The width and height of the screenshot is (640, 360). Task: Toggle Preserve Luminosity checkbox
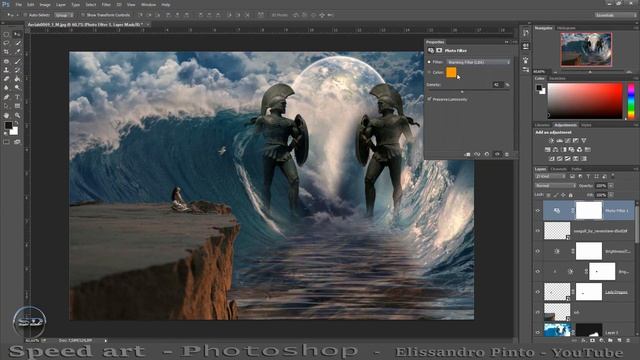point(429,99)
